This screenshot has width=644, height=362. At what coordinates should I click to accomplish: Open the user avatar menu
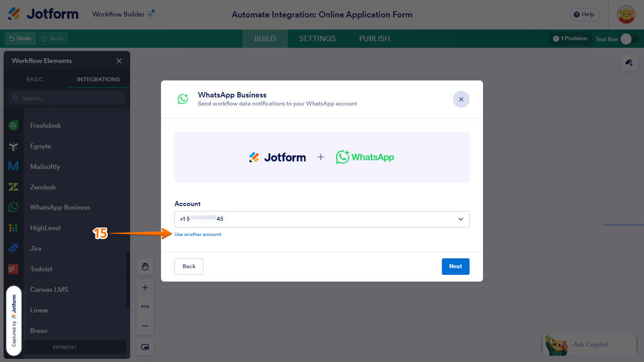coord(626,15)
